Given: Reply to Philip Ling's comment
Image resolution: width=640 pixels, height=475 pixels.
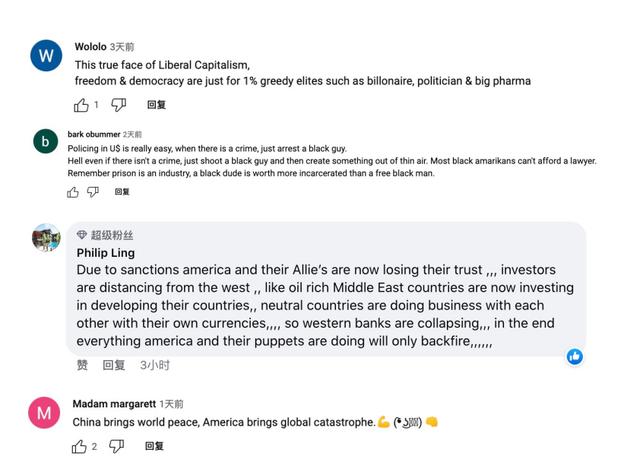Looking at the screenshot, I should pos(114,365).
